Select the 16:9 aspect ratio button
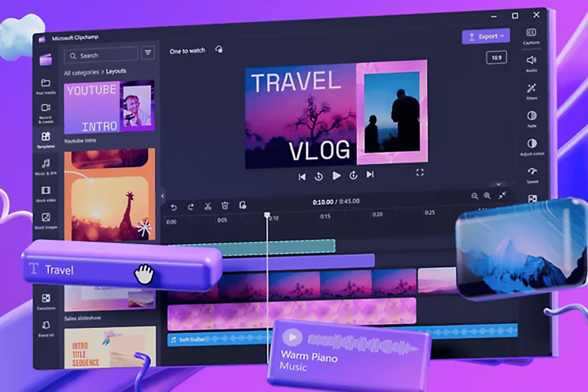The image size is (588, 392). click(x=496, y=58)
